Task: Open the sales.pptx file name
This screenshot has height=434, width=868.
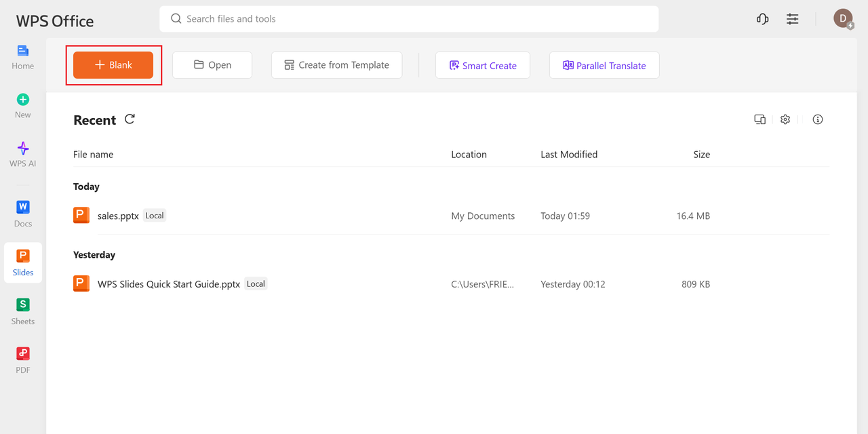Action: click(118, 216)
